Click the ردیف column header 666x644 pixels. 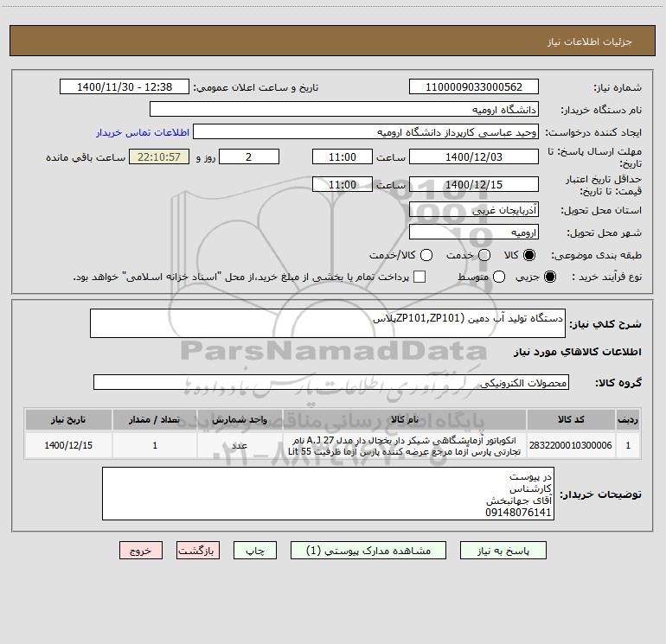coord(628,420)
